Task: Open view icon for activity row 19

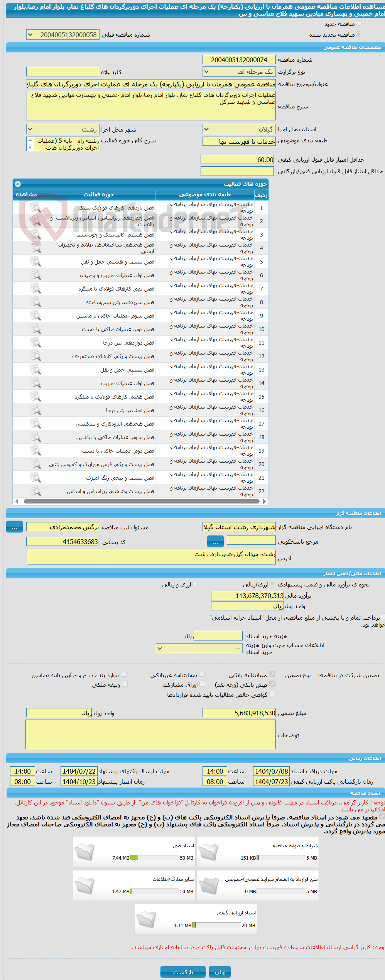Action: [x=35, y=451]
